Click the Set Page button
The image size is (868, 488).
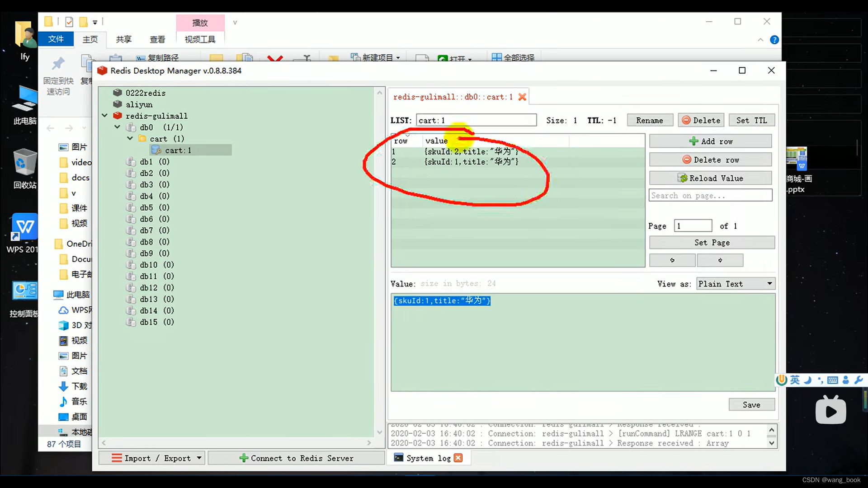tap(712, 243)
